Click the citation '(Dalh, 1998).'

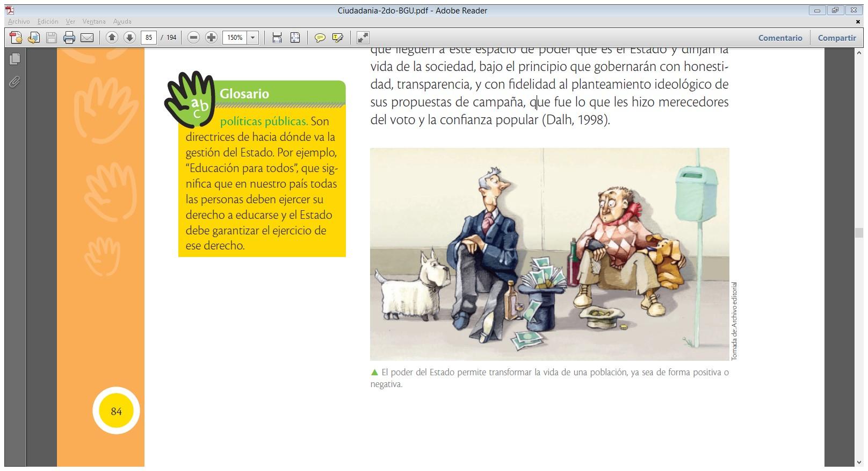tap(576, 119)
